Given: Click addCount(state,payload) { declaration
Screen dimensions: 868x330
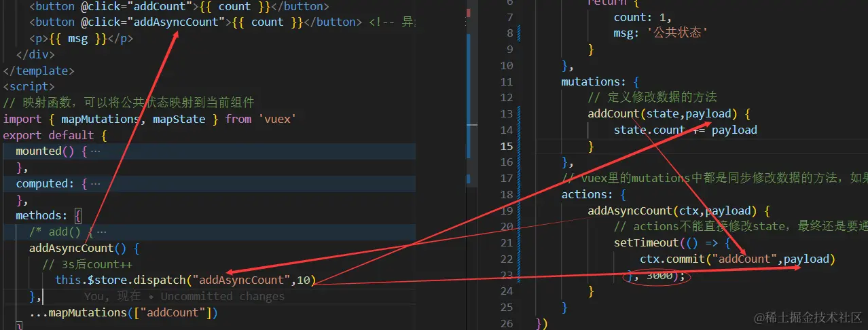Looking at the screenshot, I should (x=669, y=113).
